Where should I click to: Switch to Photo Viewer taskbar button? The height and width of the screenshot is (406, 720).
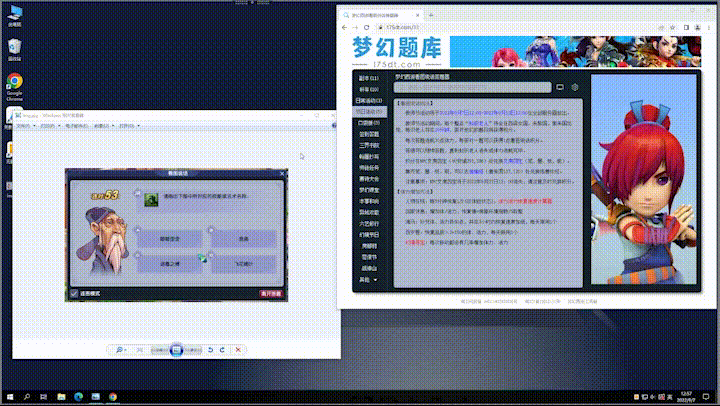coord(96,397)
